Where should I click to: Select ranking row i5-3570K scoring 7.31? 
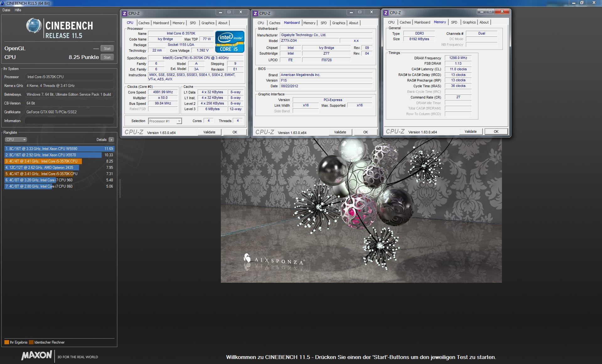[59, 174]
